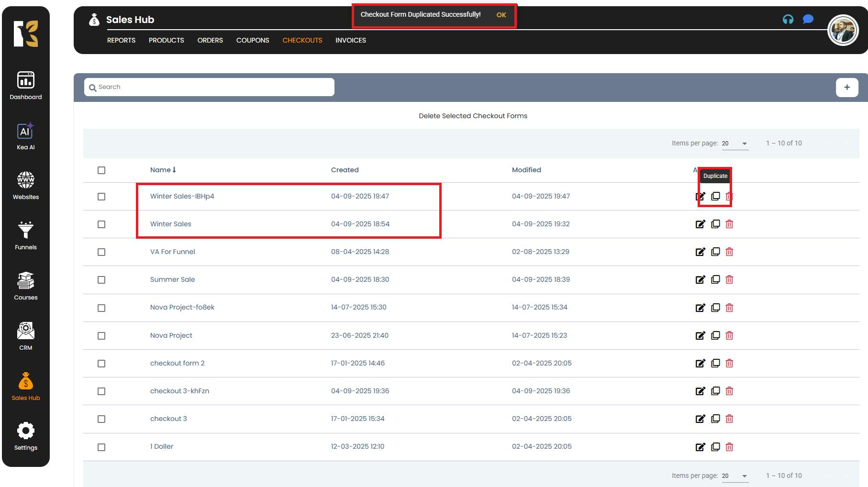Delete the 1 Doller checkout form
This screenshot has height=487, width=868.
coord(729,447)
